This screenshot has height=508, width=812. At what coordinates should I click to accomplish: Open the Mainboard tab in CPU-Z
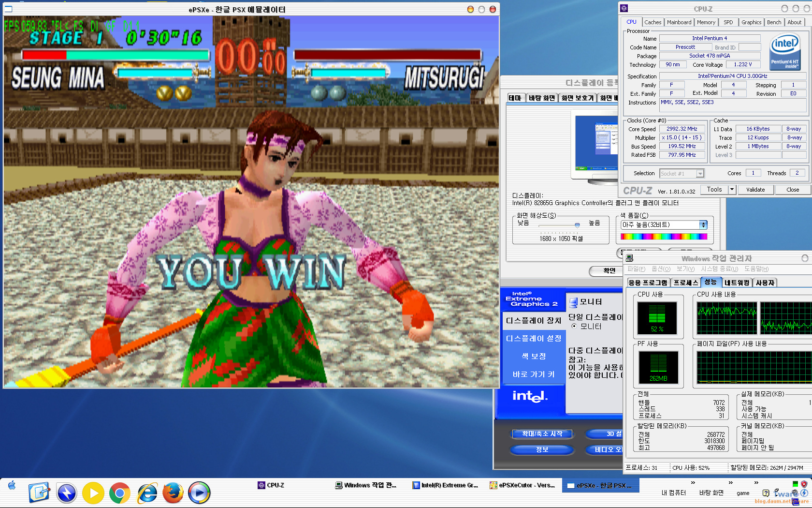(x=679, y=22)
